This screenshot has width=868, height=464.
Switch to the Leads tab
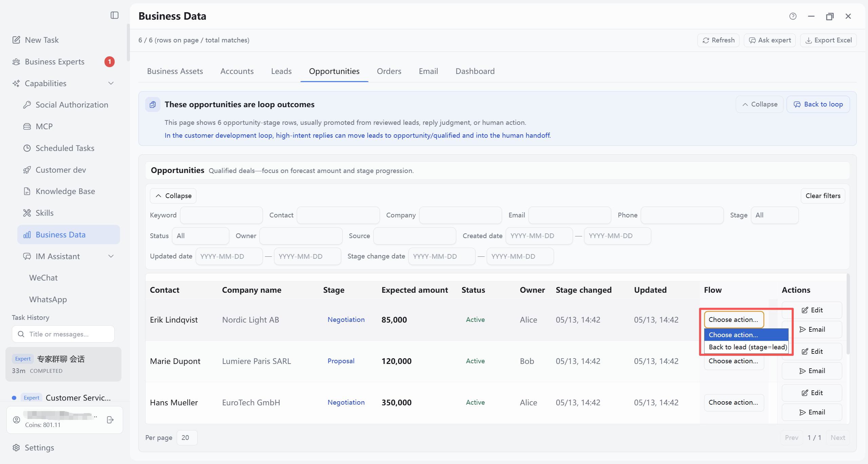pyautogui.click(x=281, y=71)
